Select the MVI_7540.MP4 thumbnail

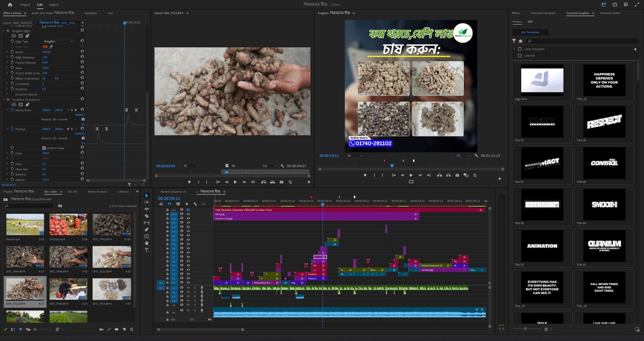(68, 288)
